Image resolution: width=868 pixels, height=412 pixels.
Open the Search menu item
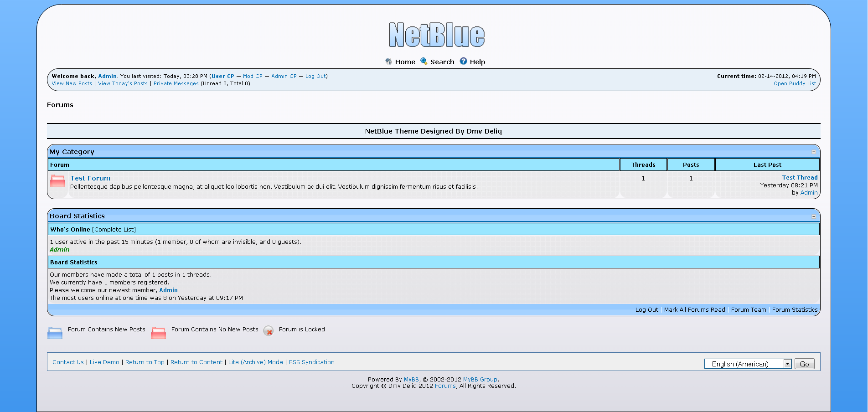[442, 62]
